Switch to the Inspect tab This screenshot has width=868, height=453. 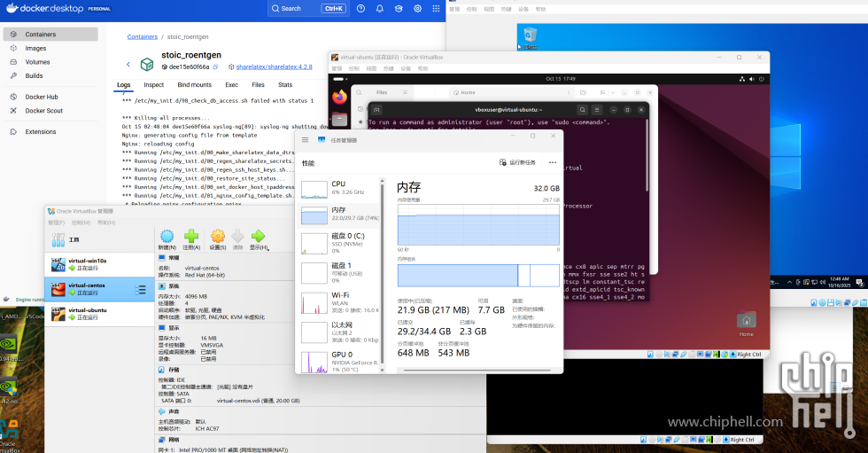point(154,85)
